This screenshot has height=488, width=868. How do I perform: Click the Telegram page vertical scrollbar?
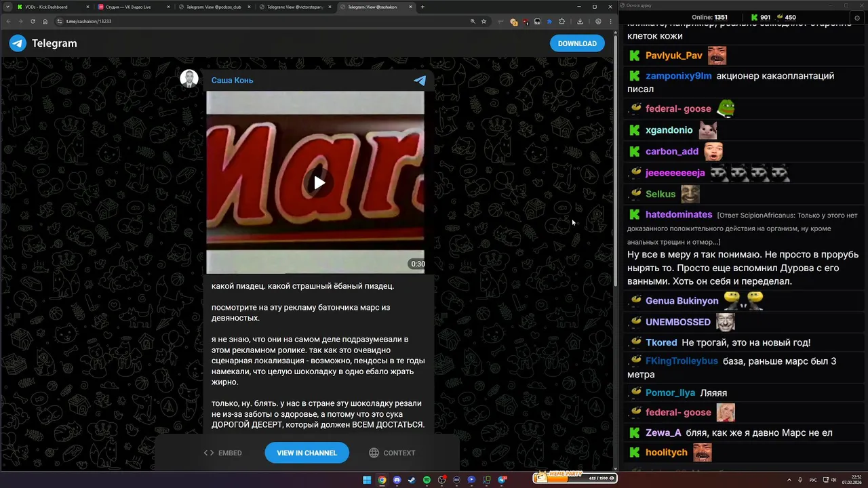(x=616, y=159)
